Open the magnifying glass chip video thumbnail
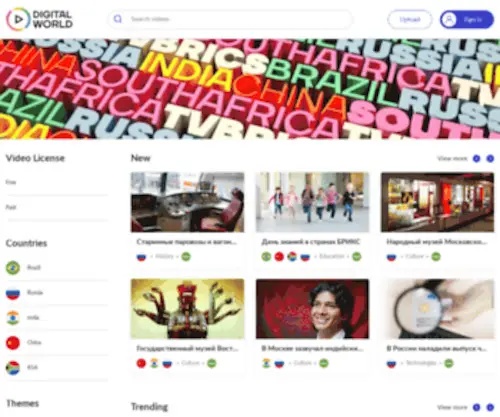Screen dimensions: 500x417 (437, 309)
